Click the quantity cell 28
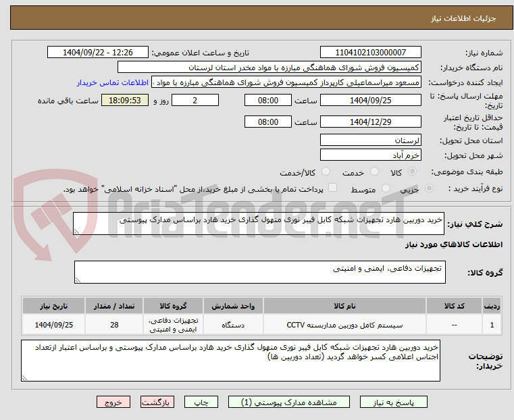Viewport: 514px width, 420px height. 114,325
